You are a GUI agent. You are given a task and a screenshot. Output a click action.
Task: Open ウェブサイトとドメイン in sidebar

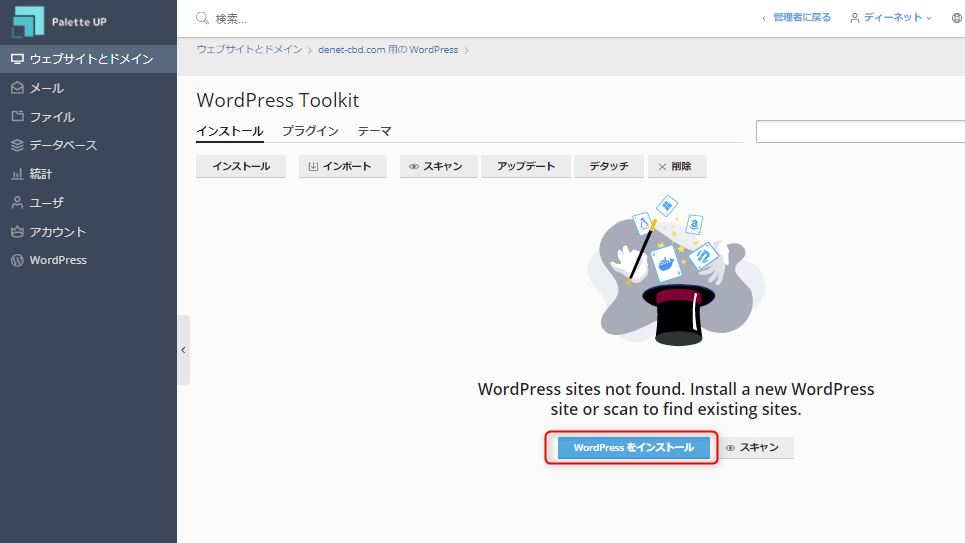click(88, 58)
